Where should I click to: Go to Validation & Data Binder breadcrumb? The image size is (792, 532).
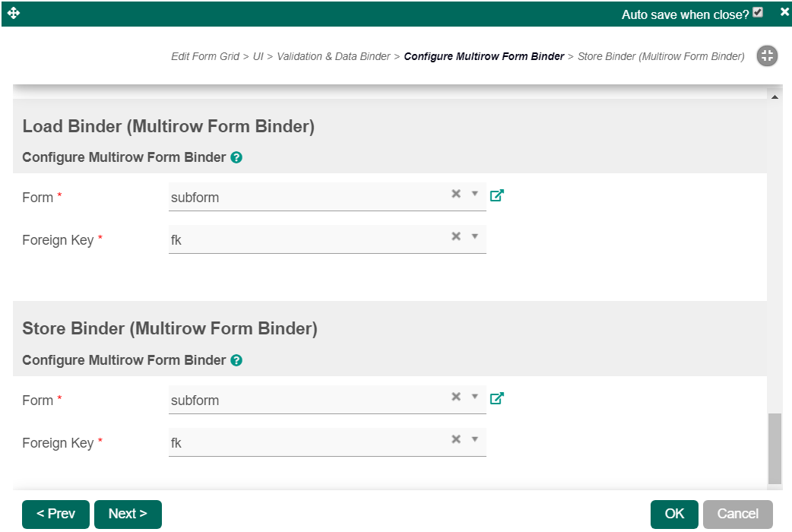(x=334, y=56)
